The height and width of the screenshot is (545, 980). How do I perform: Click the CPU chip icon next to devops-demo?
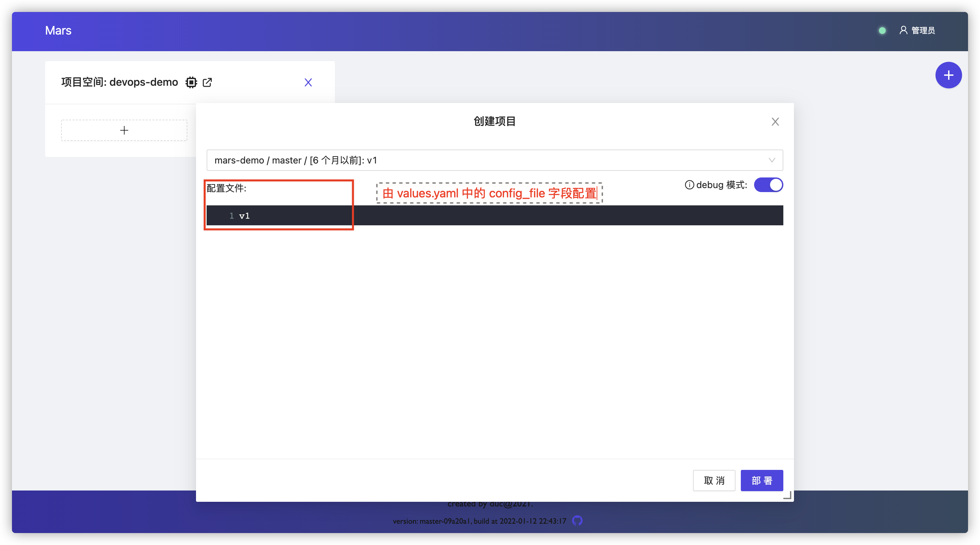coord(191,82)
